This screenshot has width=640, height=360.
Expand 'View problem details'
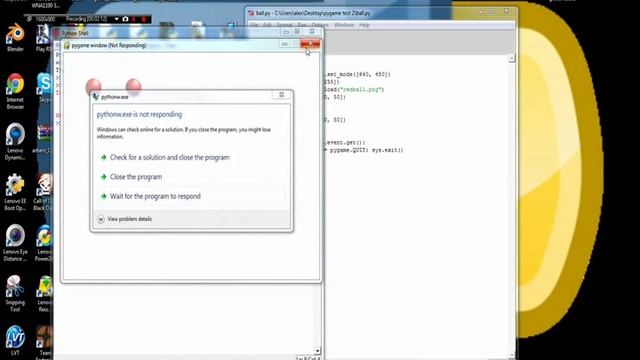(x=125, y=219)
